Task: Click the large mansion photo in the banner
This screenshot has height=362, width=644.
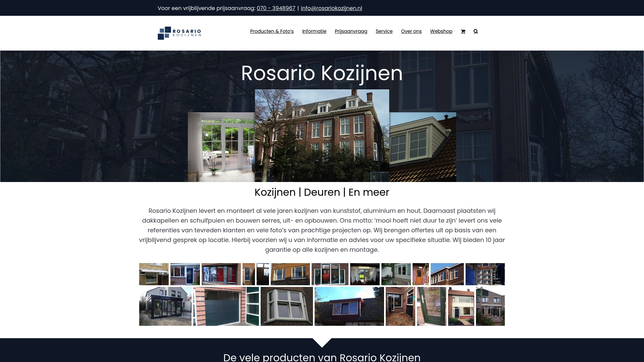Action: tap(322, 134)
